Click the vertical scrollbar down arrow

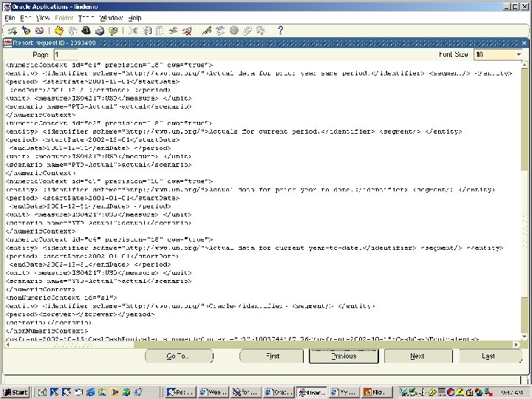(524, 337)
